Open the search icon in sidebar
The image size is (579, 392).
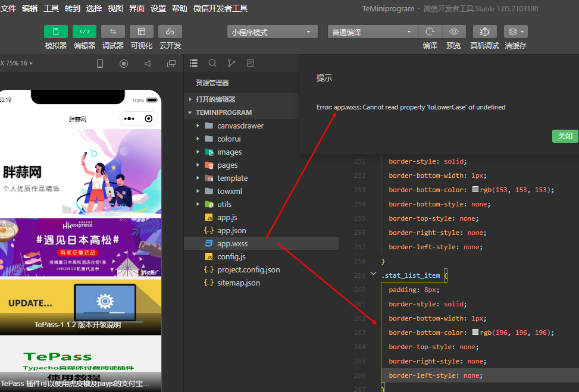[212, 63]
